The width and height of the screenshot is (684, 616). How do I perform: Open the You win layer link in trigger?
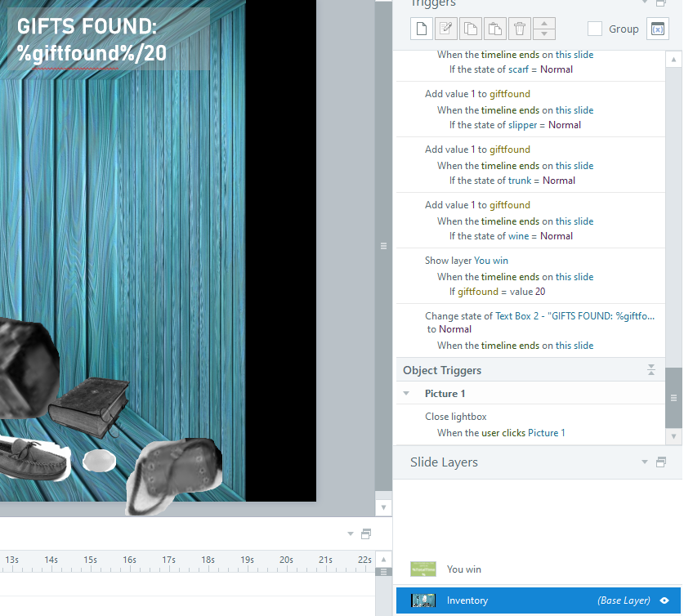(x=491, y=261)
